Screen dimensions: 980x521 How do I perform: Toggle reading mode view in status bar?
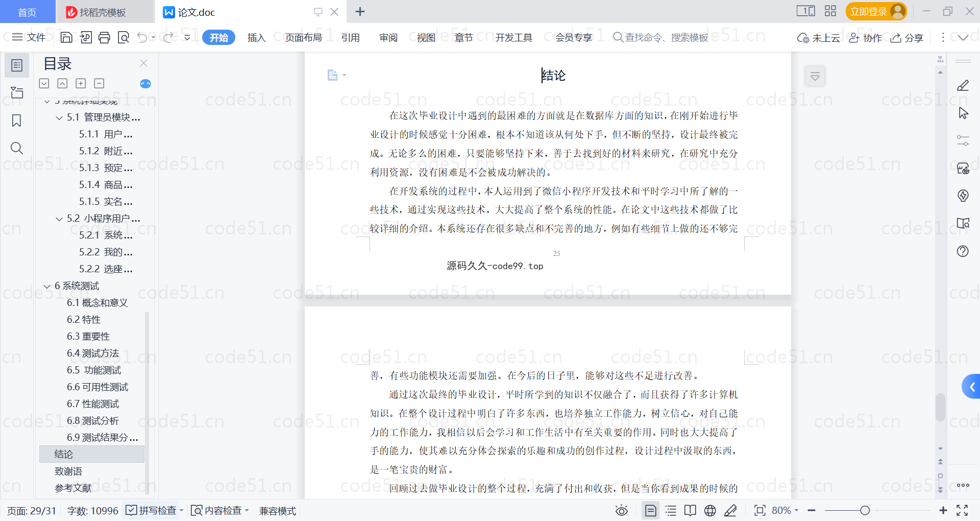pyautogui.click(x=690, y=510)
